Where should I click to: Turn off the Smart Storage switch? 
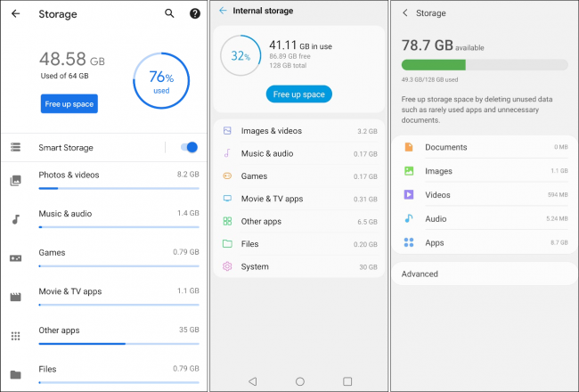189,147
